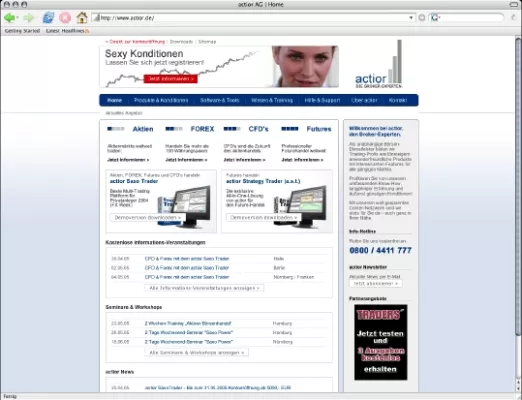Image resolution: width=522 pixels, height=400 pixels.
Task: Open the 2 Wochen Training Hamburg seminar
Action: (188, 323)
